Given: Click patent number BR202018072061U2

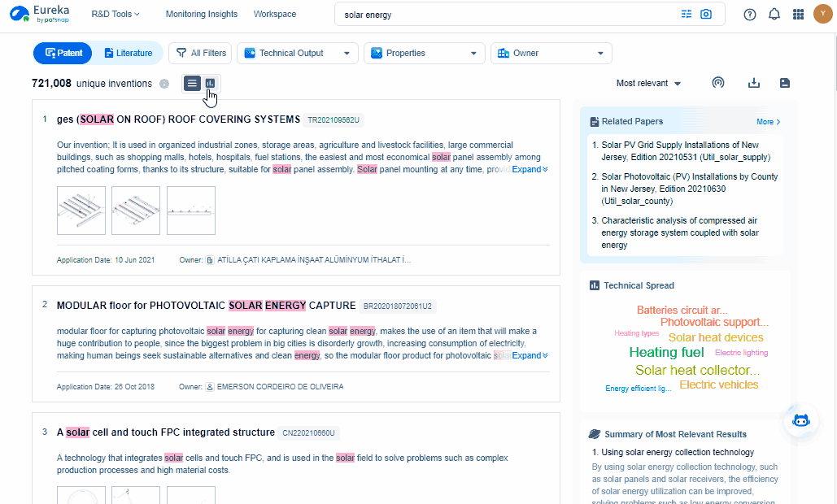Looking at the screenshot, I should 398,306.
